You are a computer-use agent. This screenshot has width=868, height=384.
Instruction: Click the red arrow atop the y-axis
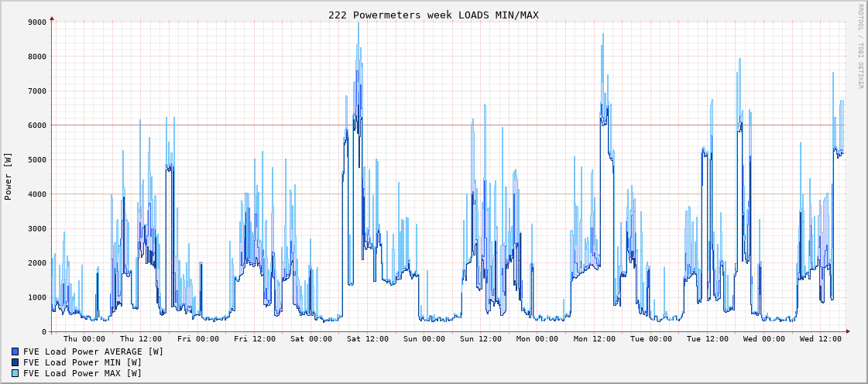(52, 18)
